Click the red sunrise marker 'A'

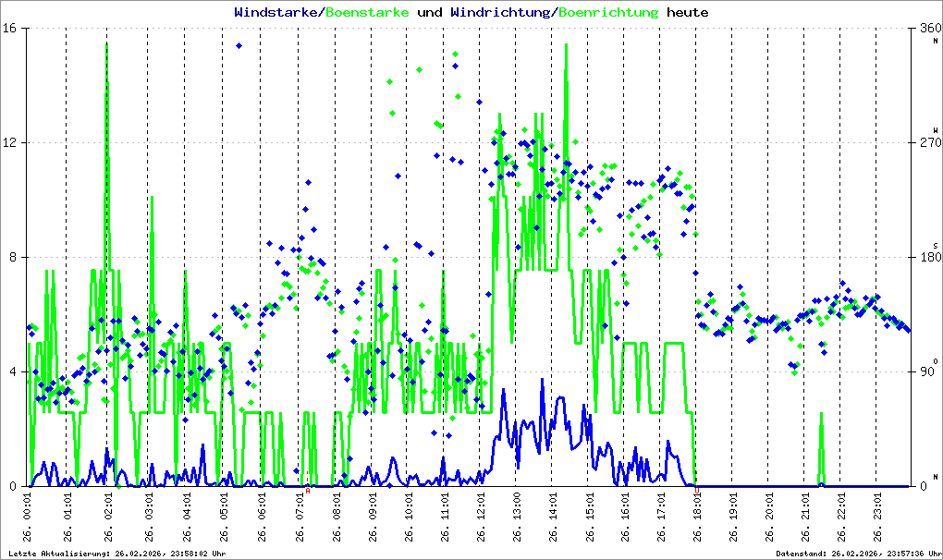[307, 491]
